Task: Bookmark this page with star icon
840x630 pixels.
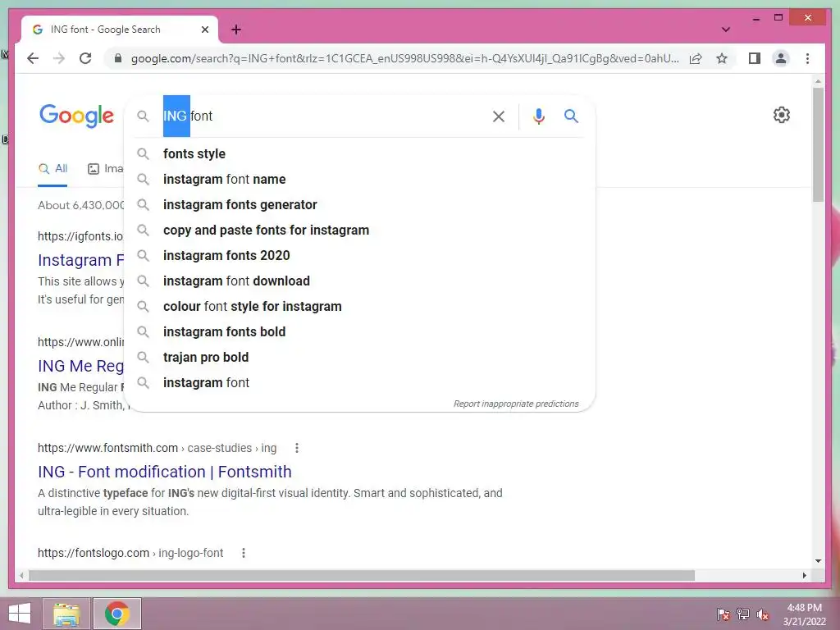Action: pyautogui.click(x=722, y=58)
